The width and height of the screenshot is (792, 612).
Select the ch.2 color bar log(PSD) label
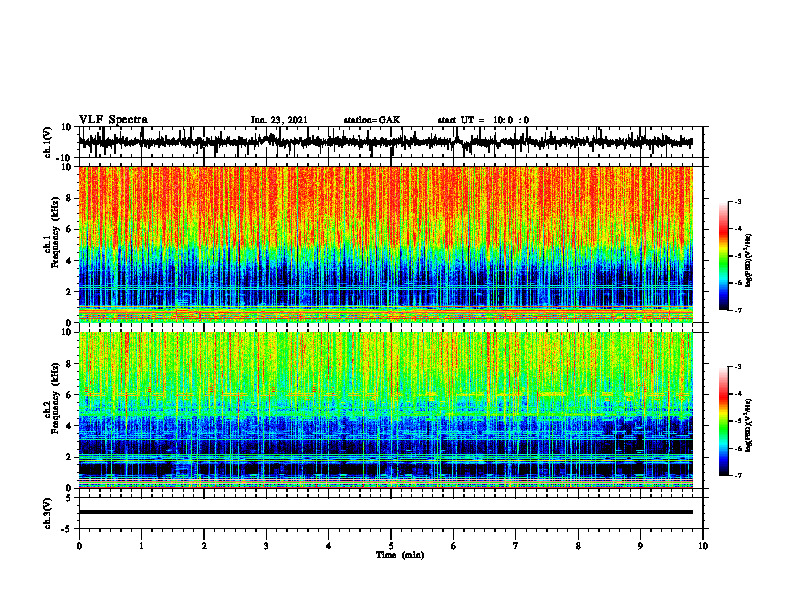pos(748,425)
